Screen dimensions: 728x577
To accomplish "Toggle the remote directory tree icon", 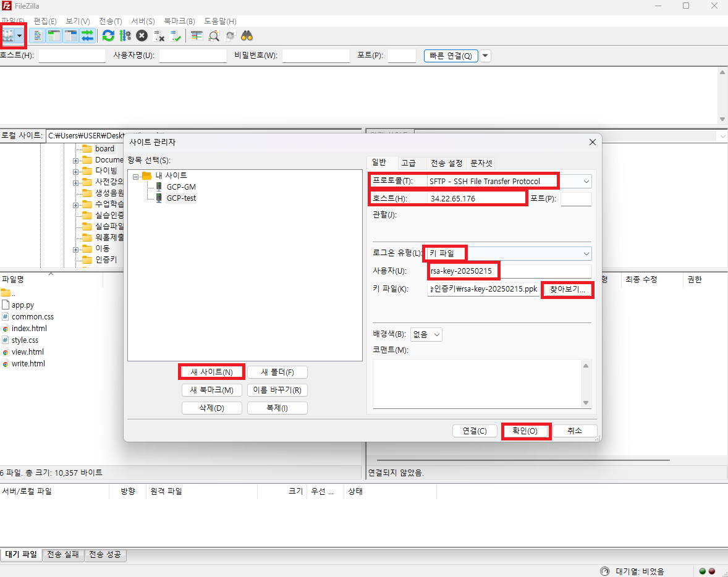I will pos(71,36).
